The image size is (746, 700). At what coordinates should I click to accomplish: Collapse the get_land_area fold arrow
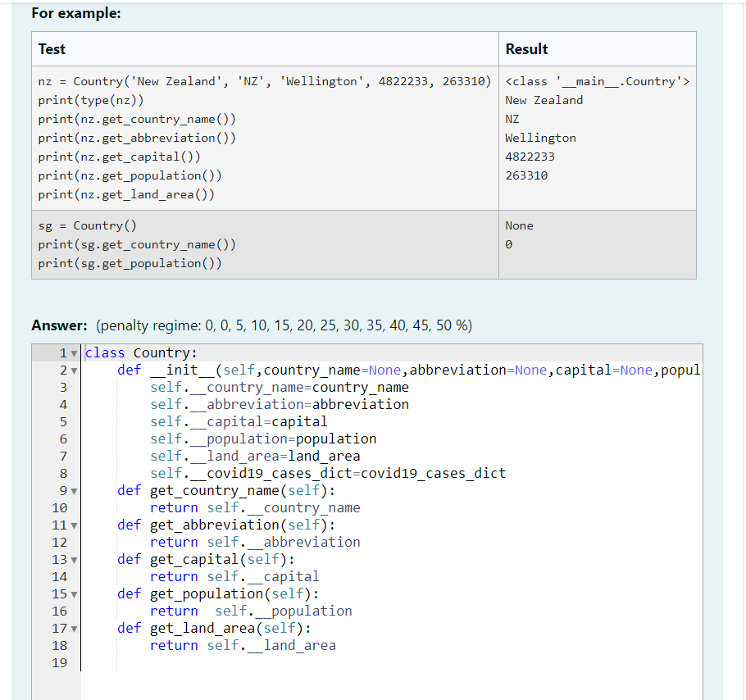[x=73, y=628]
